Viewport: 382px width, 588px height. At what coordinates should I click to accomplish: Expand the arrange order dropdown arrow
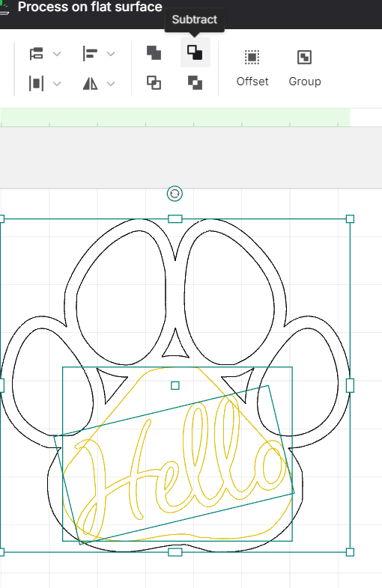pyautogui.click(x=57, y=54)
